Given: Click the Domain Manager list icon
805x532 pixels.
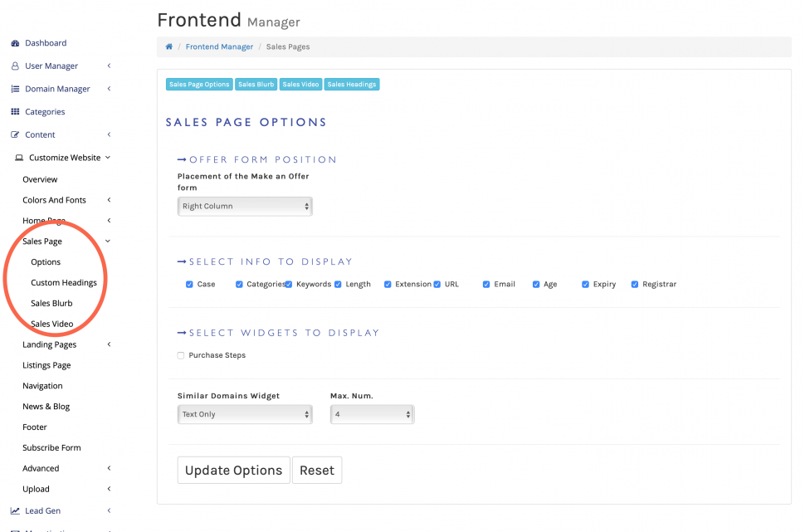Looking at the screenshot, I should (15, 89).
